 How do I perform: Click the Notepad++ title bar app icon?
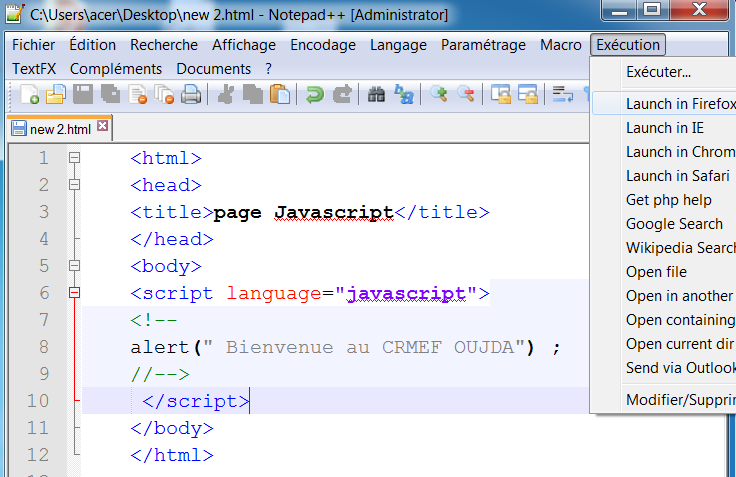pos(14,14)
